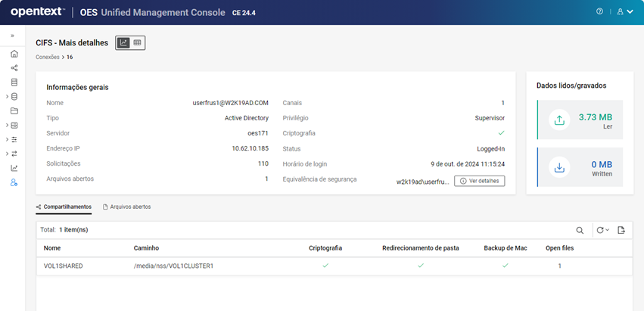Open the transfer arrows icon in the sidebar
The height and width of the screenshot is (311, 644).
point(14,154)
